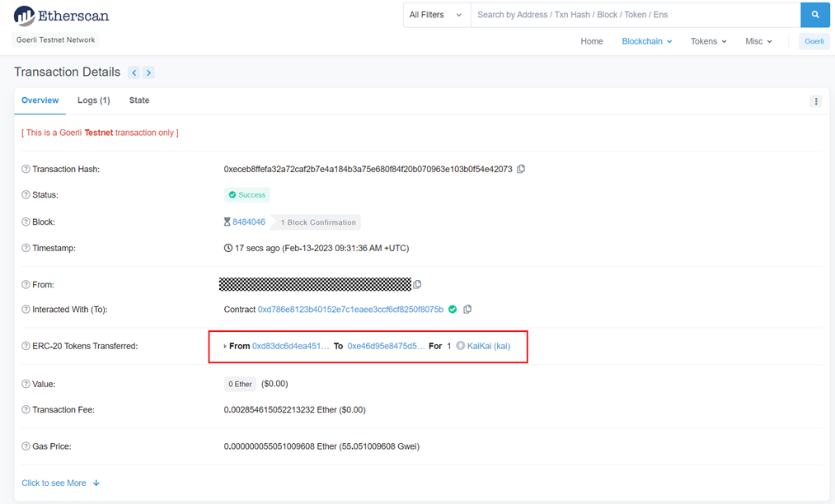The image size is (835, 504).
Task: Click the Goerli Testnet Network label
Action: (x=55, y=40)
